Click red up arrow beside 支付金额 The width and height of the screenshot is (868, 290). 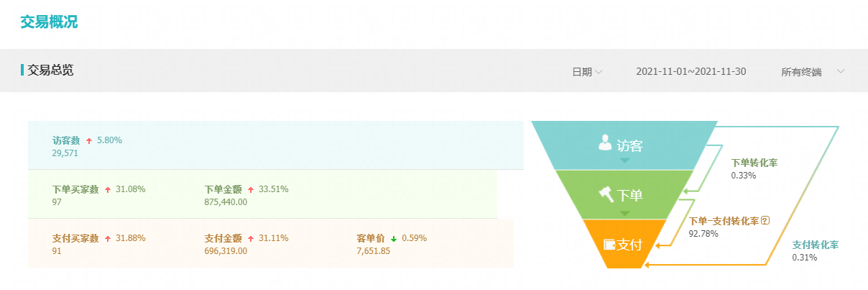click(x=251, y=238)
